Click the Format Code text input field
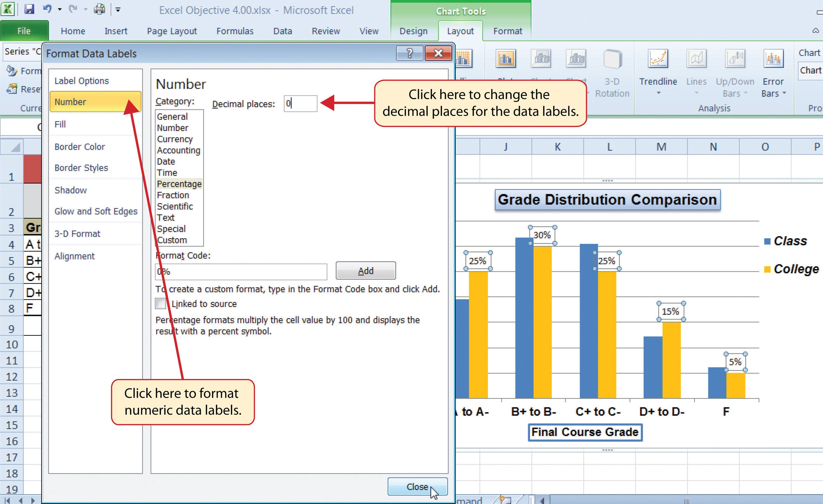 click(x=241, y=271)
